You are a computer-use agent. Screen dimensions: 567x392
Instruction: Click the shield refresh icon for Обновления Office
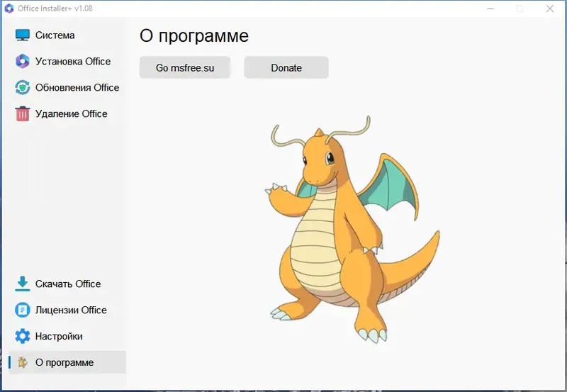coord(23,87)
